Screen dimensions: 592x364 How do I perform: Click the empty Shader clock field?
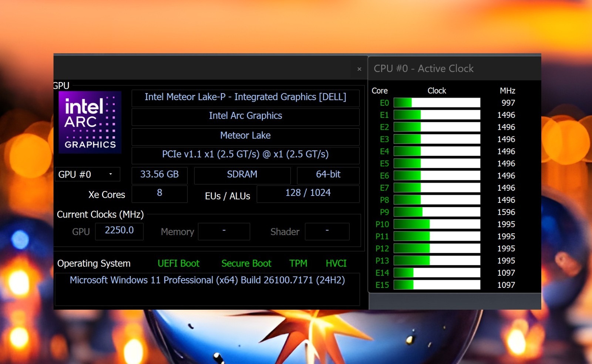pyautogui.click(x=327, y=231)
